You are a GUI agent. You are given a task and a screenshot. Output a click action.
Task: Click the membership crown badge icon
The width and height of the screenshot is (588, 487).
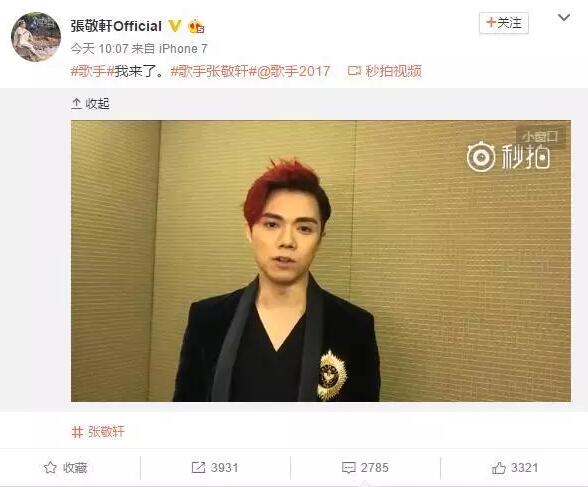click(x=196, y=27)
